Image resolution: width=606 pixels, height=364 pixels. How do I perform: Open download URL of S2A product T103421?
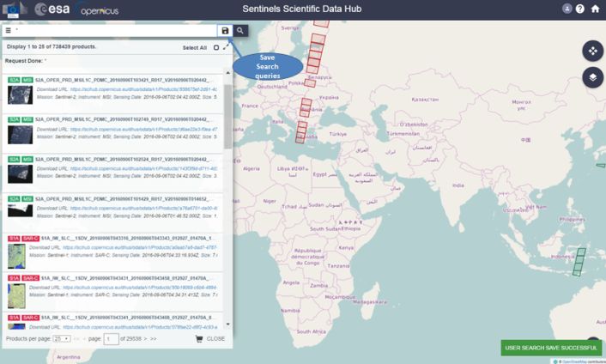tap(143, 89)
